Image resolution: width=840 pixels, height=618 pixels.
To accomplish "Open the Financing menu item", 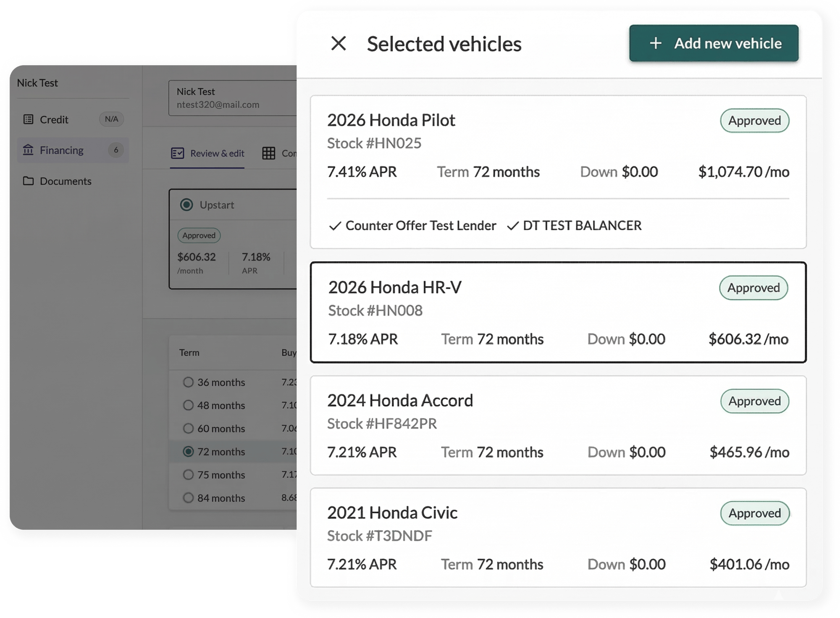I will pyautogui.click(x=61, y=150).
